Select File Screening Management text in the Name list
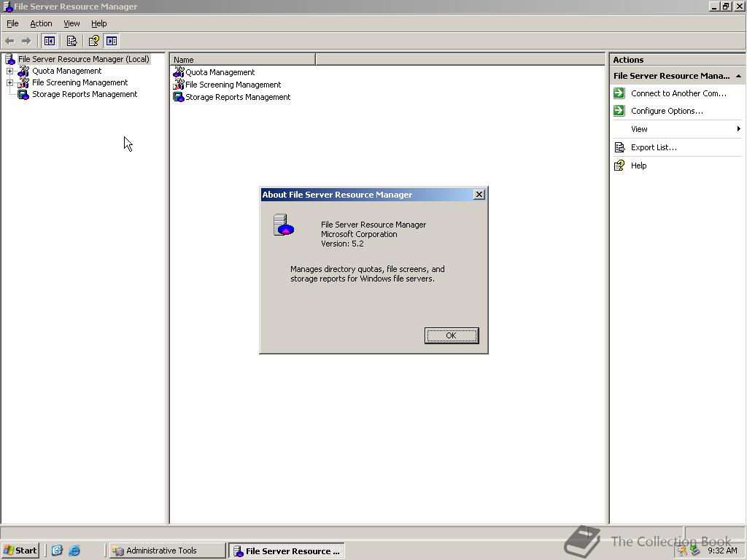The height and width of the screenshot is (560, 747). (x=233, y=85)
